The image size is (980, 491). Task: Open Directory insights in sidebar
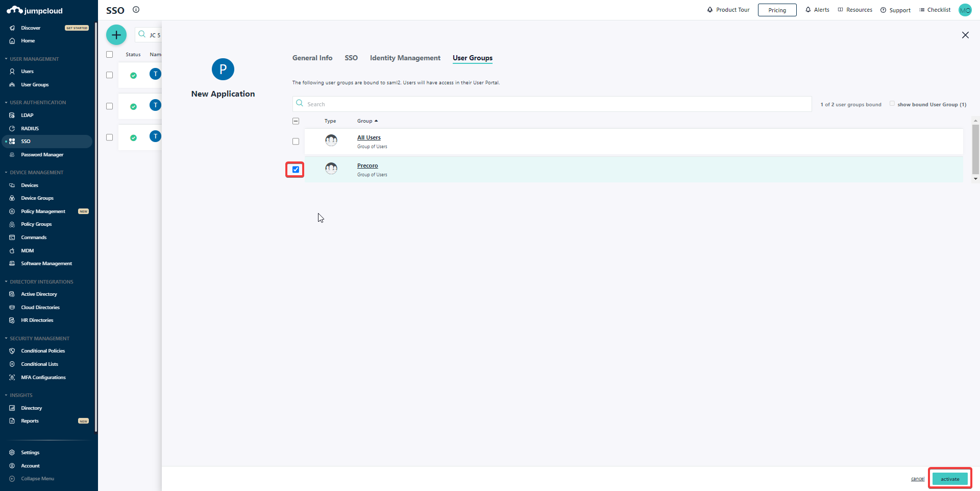pos(31,408)
